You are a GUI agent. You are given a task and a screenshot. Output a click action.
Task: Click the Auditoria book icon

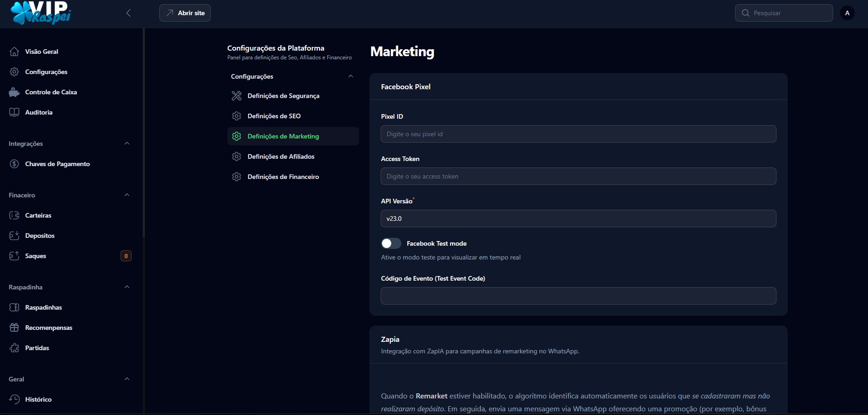click(x=14, y=112)
